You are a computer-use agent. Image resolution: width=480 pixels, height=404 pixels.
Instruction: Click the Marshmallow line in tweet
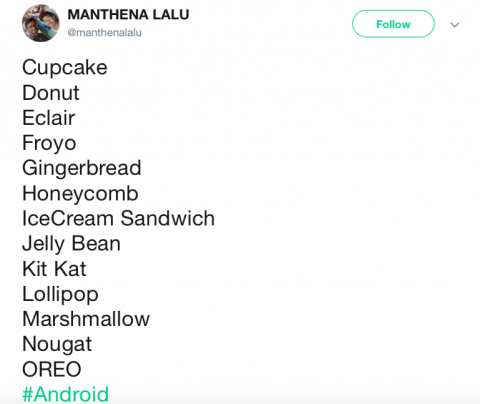[x=86, y=319]
